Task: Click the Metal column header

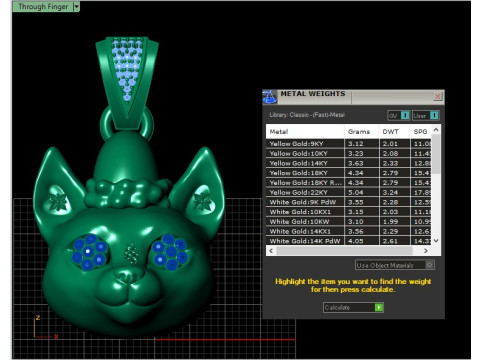Action: coord(305,132)
